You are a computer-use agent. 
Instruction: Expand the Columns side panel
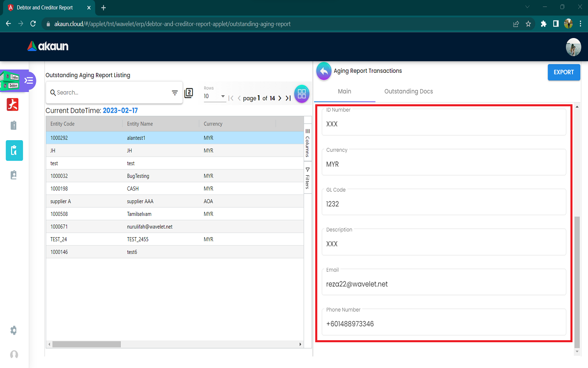[x=307, y=143]
